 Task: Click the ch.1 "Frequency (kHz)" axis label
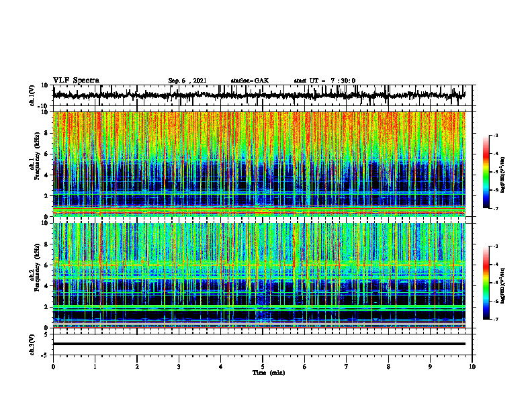tap(38, 156)
